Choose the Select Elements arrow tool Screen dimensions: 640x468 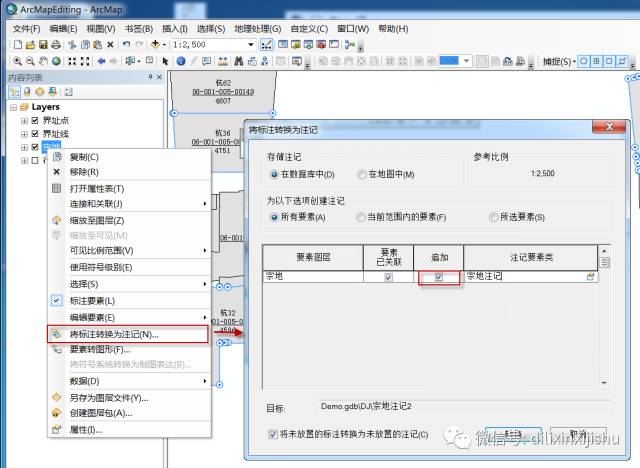pyautogui.click(x=165, y=61)
